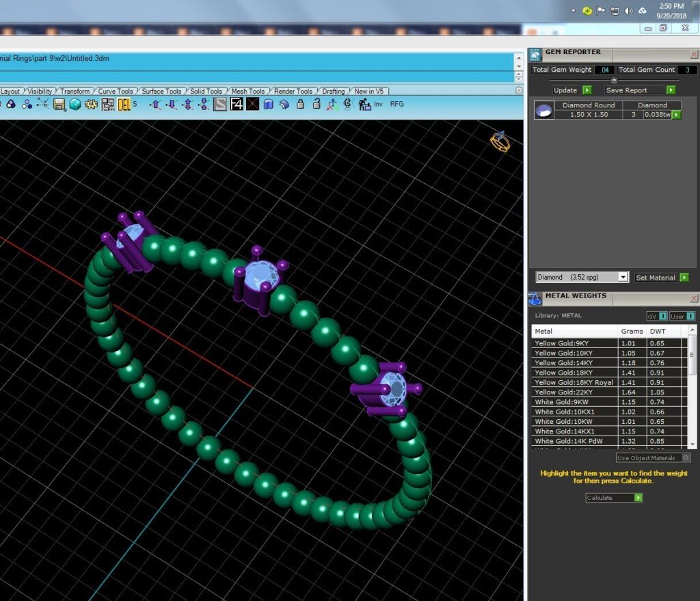
Task: Click the Calculate button
Action: [x=613, y=498]
